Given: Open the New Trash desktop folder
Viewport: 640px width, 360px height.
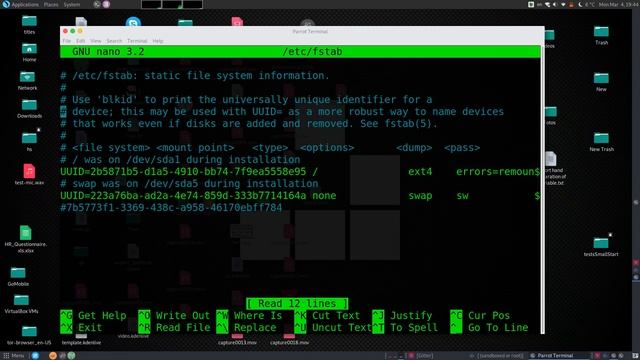Looking at the screenshot, I should coord(601,142).
